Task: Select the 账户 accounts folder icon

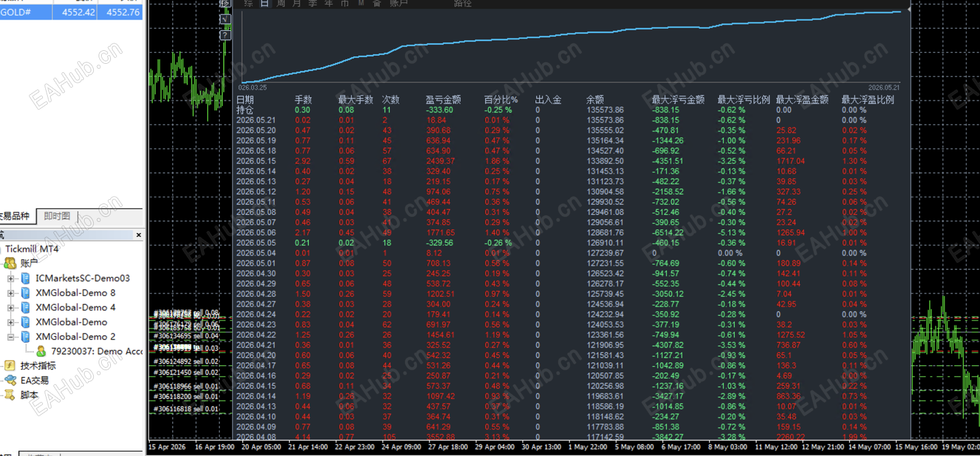Action: coord(10,263)
